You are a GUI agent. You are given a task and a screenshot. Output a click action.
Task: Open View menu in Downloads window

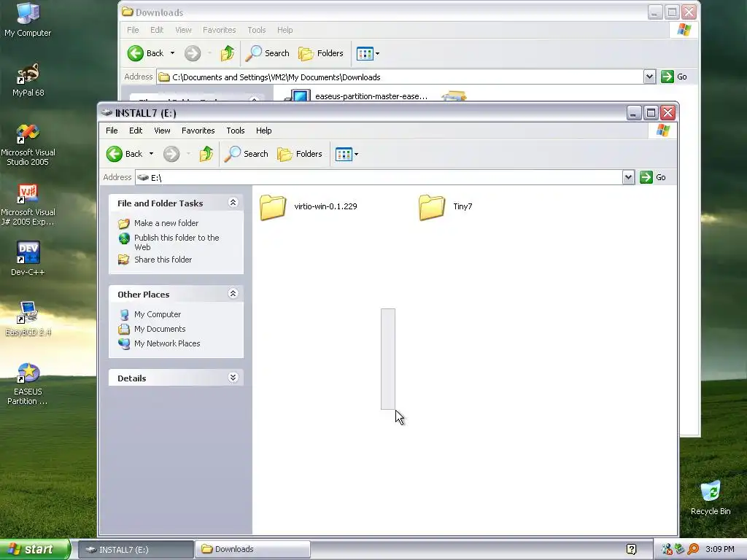tap(183, 30)
